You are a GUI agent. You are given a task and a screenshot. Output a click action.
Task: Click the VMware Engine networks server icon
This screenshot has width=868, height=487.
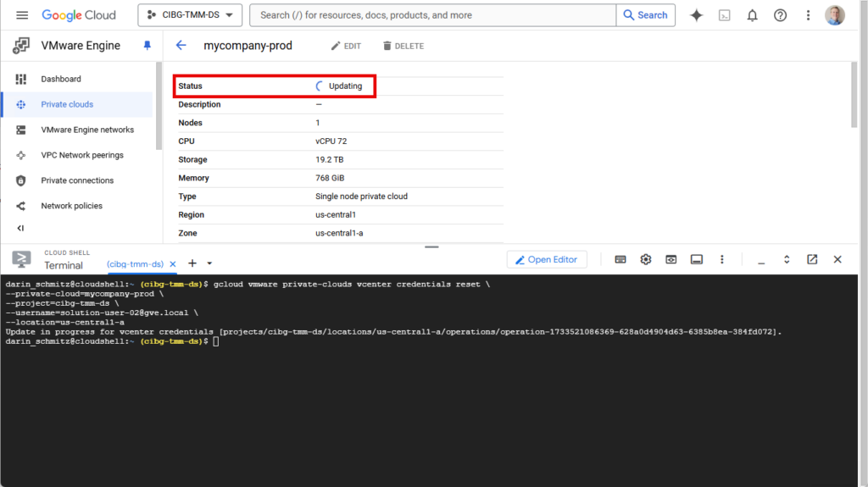[x=21, y=130]
